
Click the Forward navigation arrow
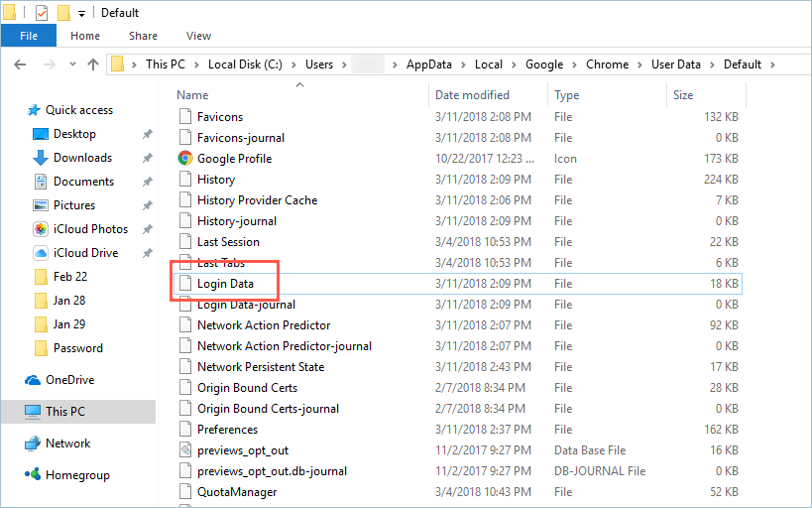(x=50, y=64)
